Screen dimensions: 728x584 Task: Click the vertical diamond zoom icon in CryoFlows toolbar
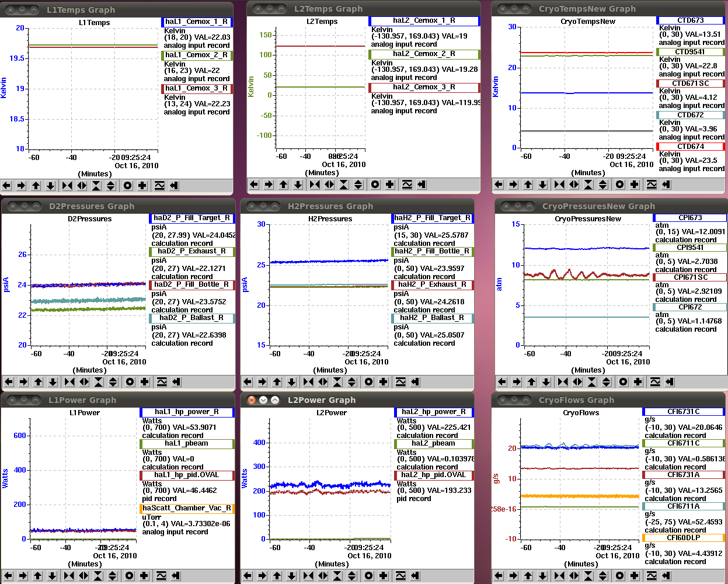pos(602,576)
